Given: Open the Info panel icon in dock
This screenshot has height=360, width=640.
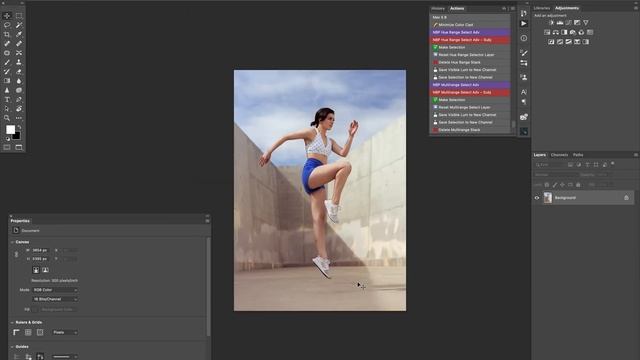Looking at the screenshot, I should (x=524, y=38).
